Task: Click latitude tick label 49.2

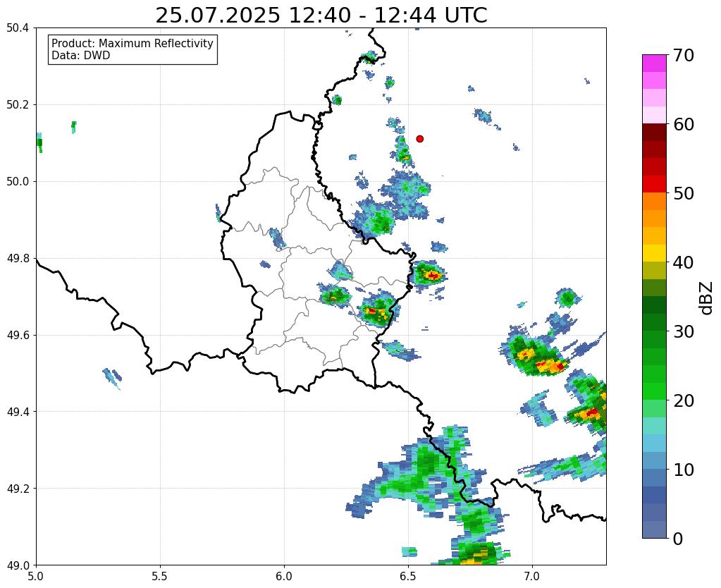Action: [x=18, y=489]
